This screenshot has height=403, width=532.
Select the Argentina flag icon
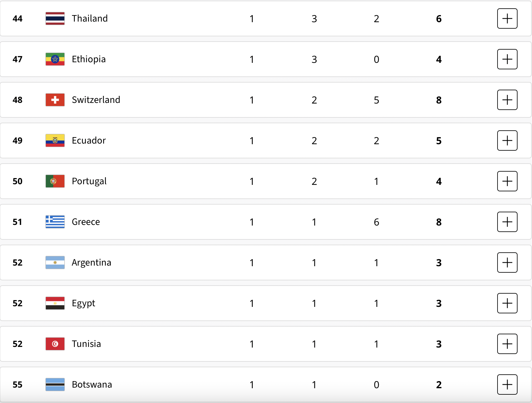(x=55, y=263)
